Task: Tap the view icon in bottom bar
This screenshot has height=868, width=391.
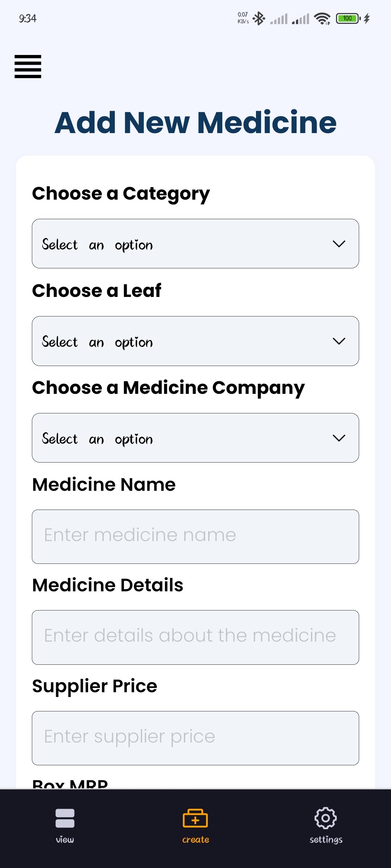Action: [65, 818]
